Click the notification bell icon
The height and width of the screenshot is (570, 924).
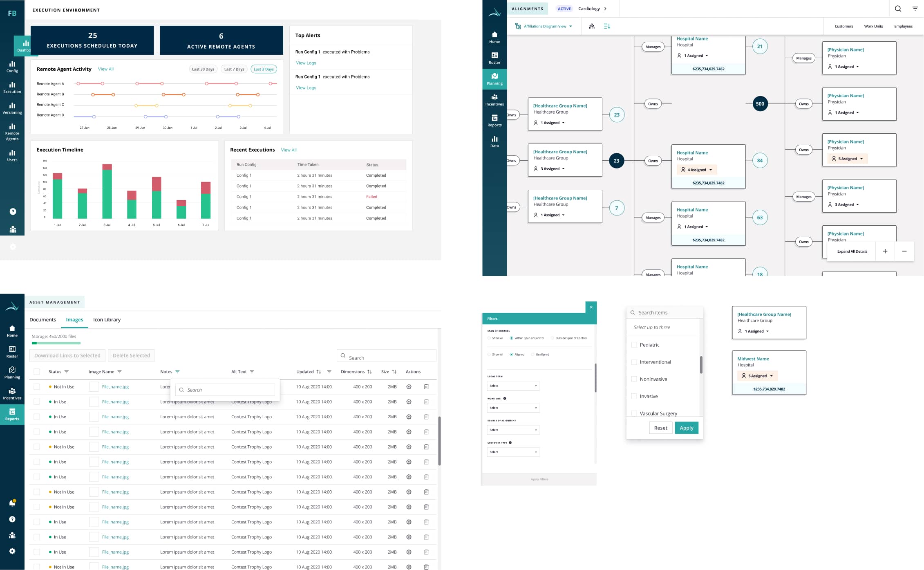click(x=12, y=503)
